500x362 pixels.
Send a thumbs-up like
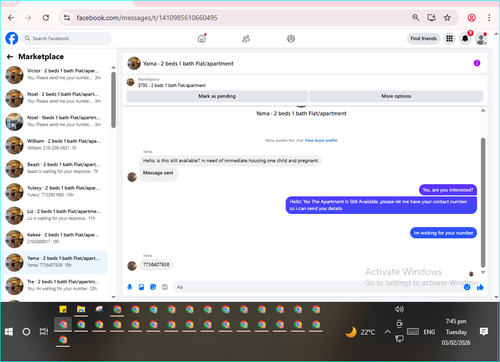pos(480,287)
